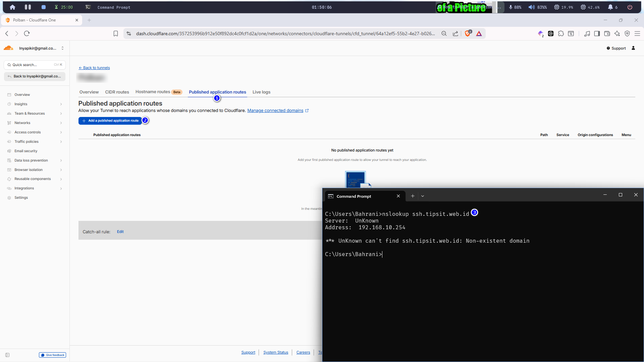The image size is (644, 362).
Task: Expand Browser isolation section
Action: tap(61, 170)
